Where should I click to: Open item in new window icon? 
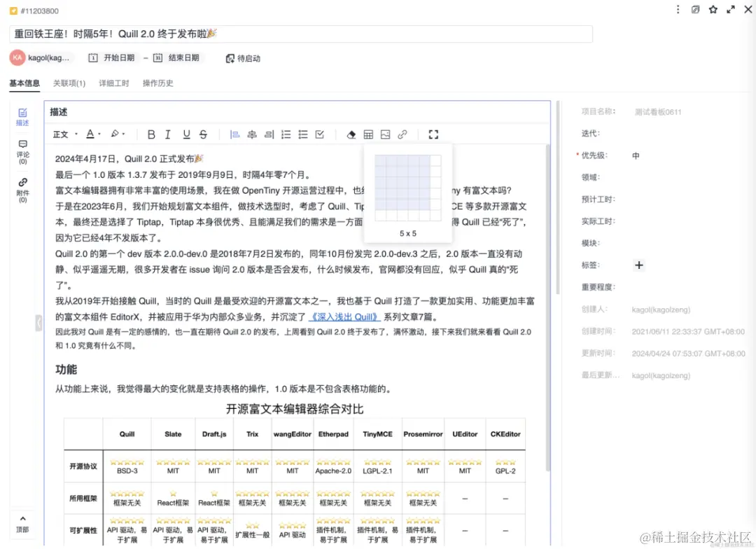pos(695,10)
